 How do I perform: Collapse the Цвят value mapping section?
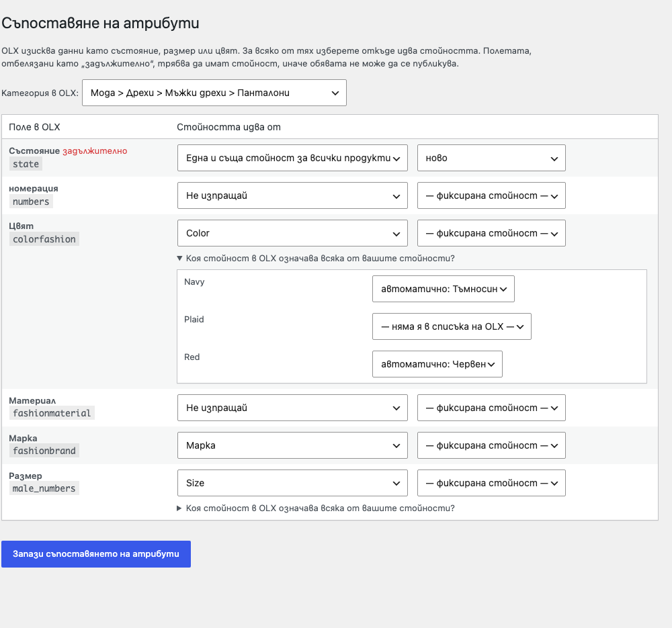[x=316, y=259]
